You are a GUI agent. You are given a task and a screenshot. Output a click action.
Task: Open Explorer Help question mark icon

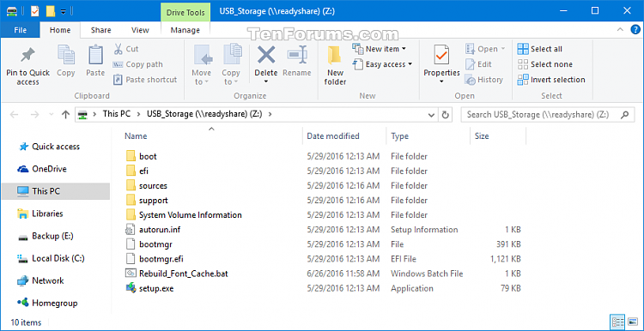[635, 30]
